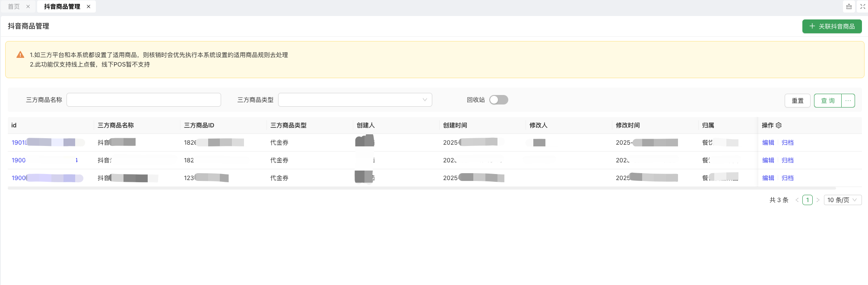Click 编辑 in the third table row
The height and width of the screenshot is (285, 868).
coord(768,178)
